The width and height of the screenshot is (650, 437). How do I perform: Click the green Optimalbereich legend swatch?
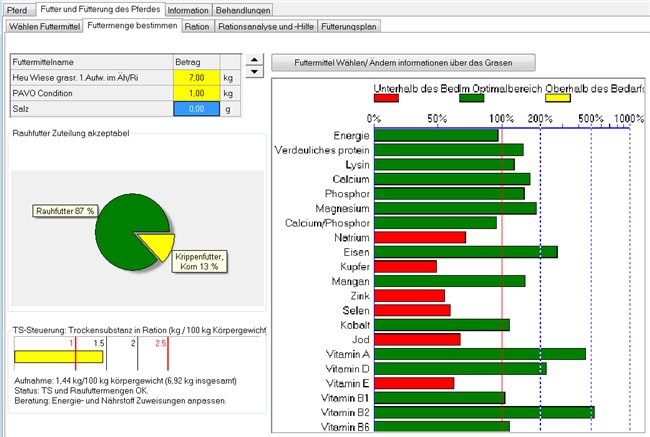[x=471, y=98]
